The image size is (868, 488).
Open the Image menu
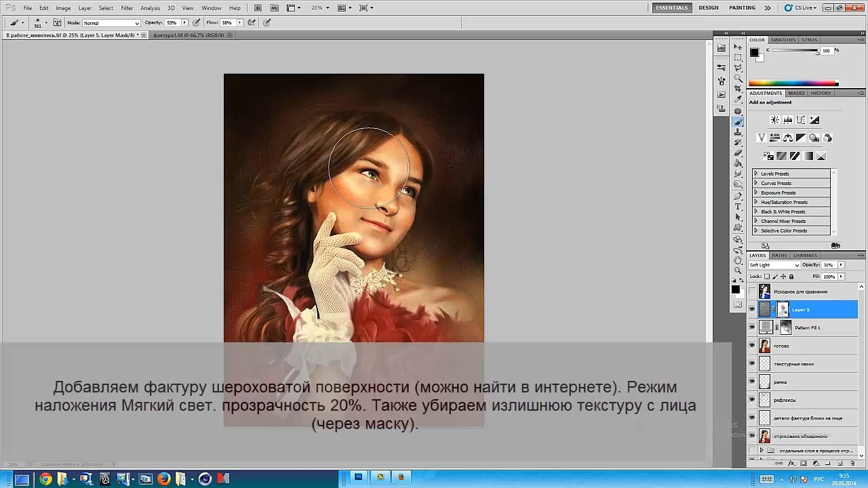coord(63,8)
